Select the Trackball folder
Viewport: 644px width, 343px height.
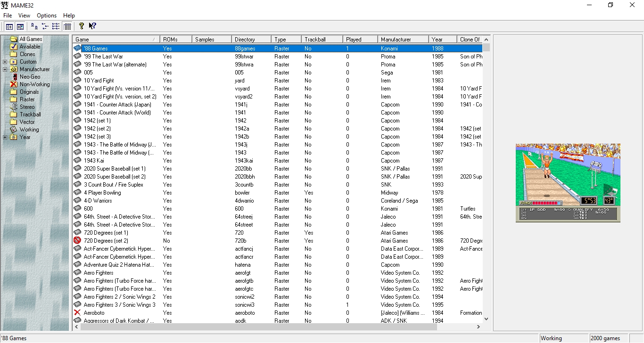point(30,114)
